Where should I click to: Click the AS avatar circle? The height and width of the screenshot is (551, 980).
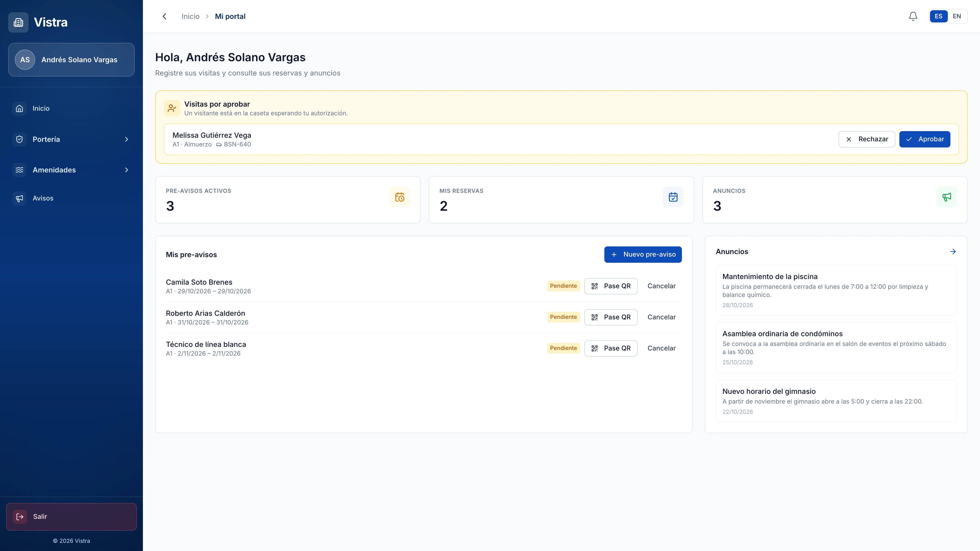[25, 60]
